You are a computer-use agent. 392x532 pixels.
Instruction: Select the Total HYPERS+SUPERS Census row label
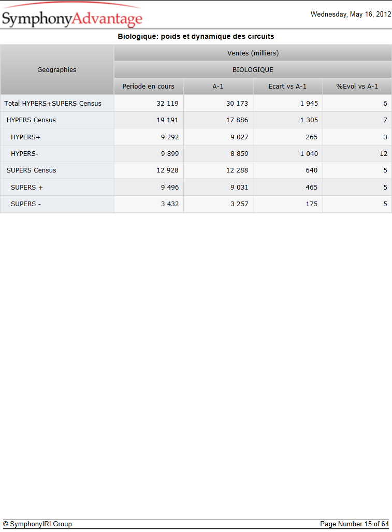point(53,103)
